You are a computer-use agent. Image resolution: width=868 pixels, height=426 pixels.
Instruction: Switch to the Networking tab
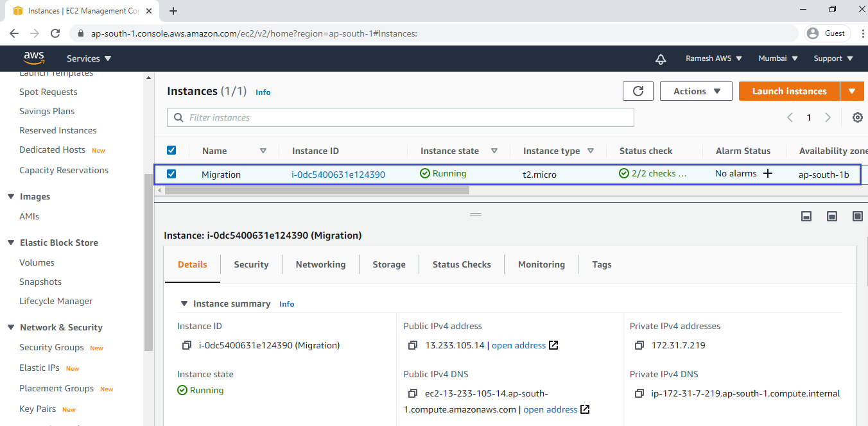tap(320, 264)
